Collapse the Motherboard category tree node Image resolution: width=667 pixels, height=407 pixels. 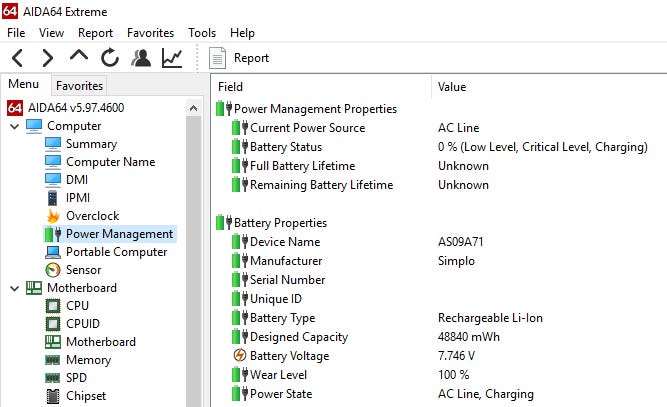[x=14, y=288]
